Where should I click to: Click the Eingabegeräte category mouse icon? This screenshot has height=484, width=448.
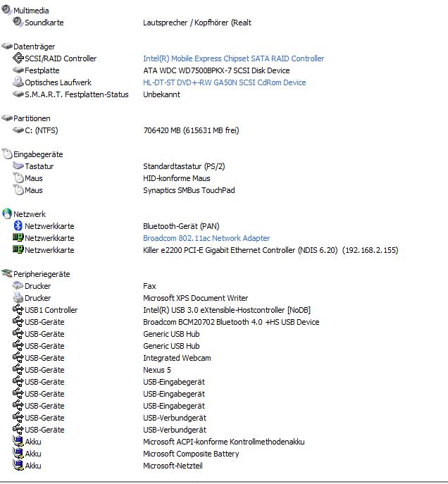pyautogui.click(x=7, y=154)
